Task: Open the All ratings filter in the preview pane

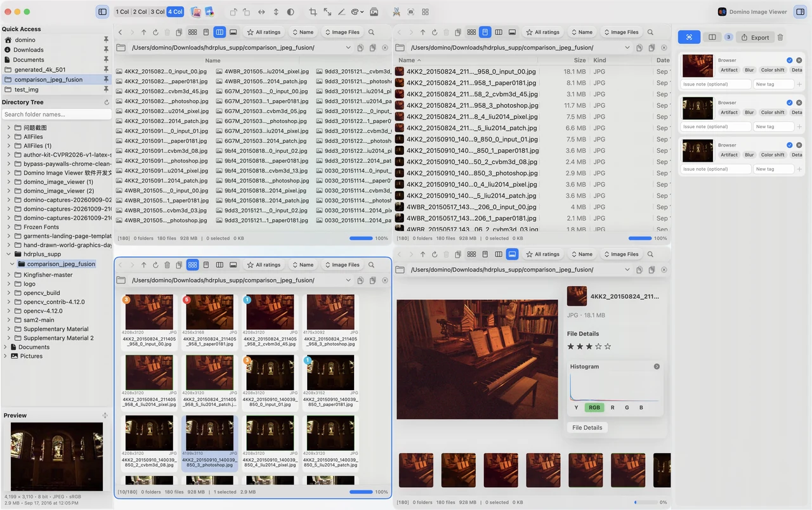Action: pos(543,254)
